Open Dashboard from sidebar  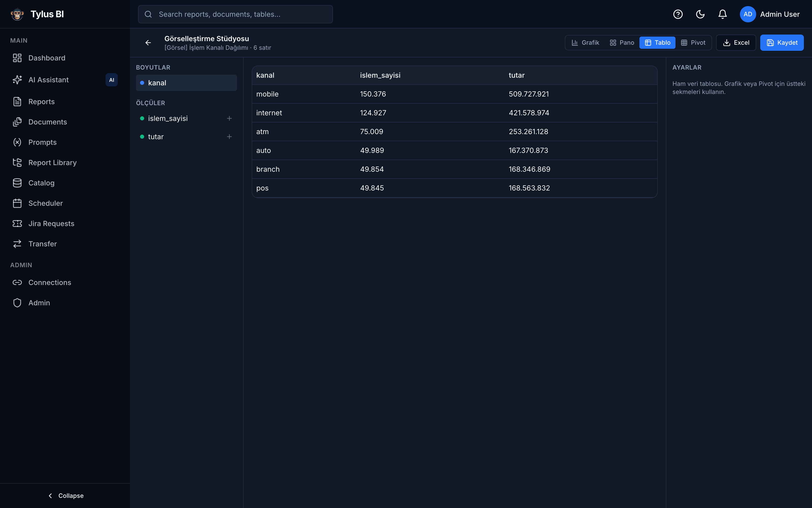(x=47, y=58)
